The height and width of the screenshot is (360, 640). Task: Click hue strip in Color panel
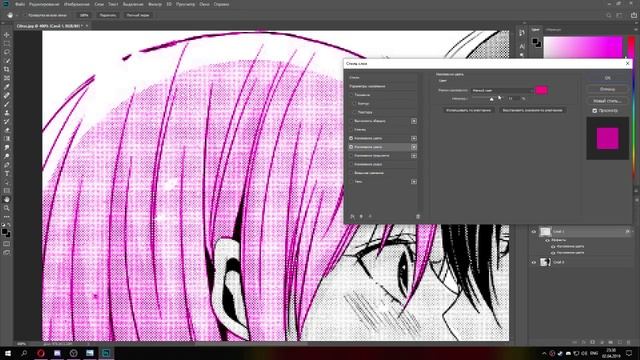pyautogui.click(x=631, y=47)
